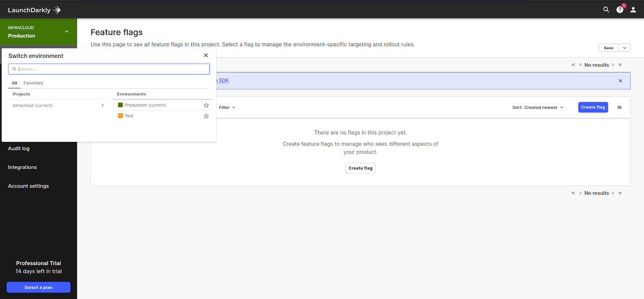Open the help question mark icon
This screenshot has width=644, height=299.
tap(620, 10)
